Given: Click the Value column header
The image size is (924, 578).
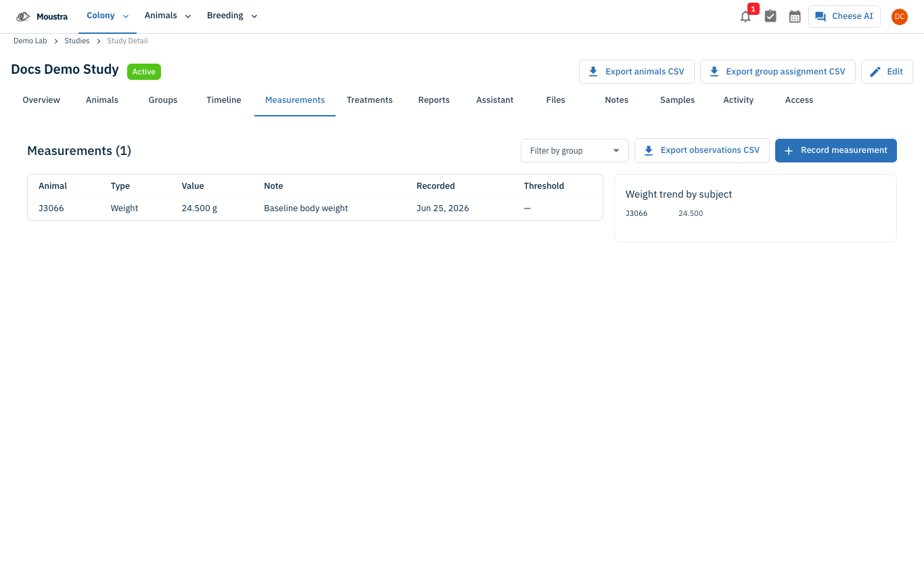Looking at the screenshot, I should coord(193,186).
